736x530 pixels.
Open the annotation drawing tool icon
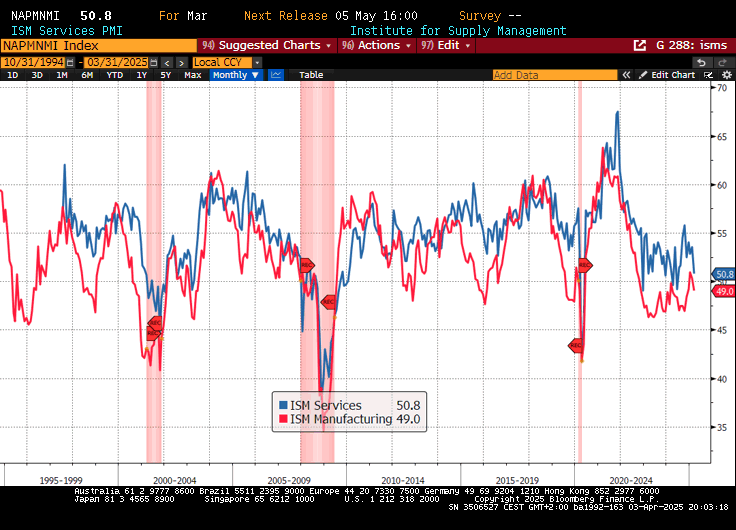click(708, 75)
